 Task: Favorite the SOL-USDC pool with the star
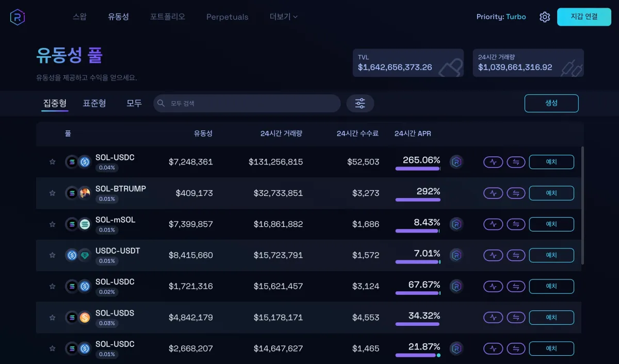point(52,162)
